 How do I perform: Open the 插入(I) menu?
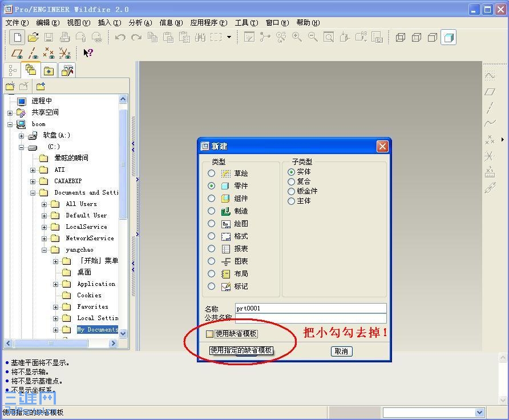110,23
